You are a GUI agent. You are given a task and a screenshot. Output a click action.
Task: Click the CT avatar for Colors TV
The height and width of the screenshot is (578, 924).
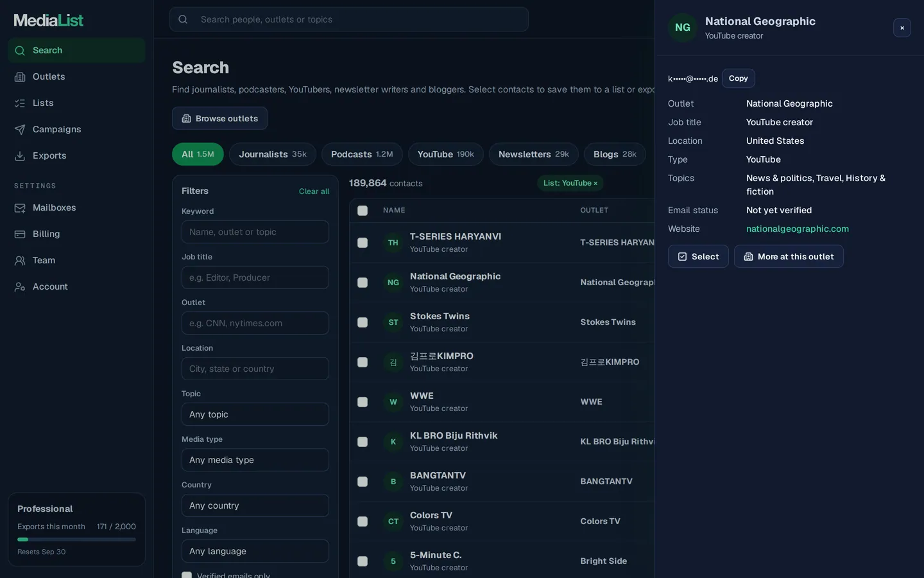393,521
